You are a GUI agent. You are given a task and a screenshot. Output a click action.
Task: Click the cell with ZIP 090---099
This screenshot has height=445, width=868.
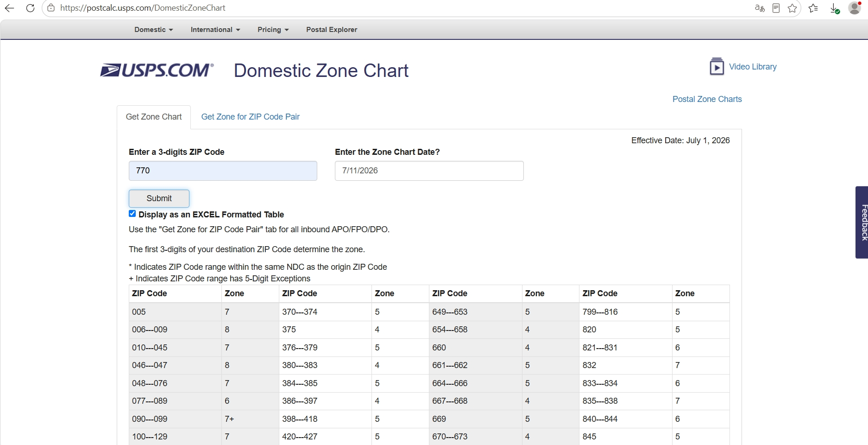[175, 419]
